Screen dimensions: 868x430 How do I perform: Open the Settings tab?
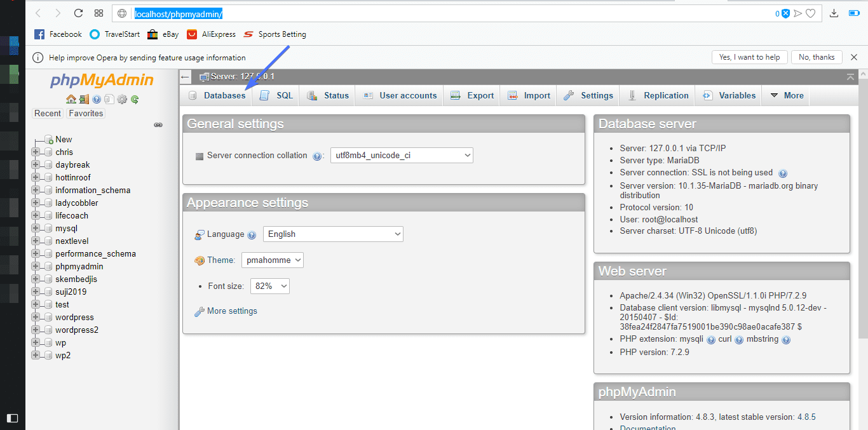[588, 96]
